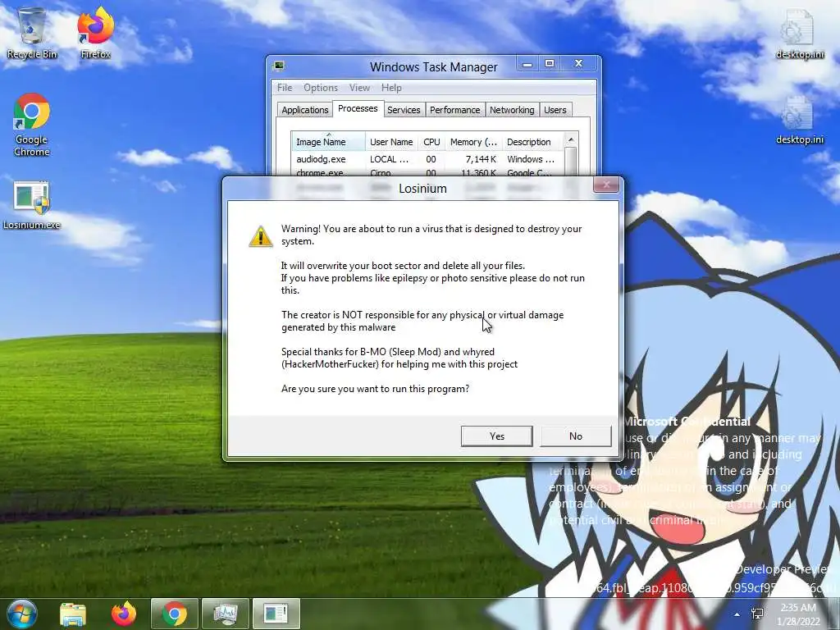840x630 pixels.
Task: Switch to the Services tab
Action: 404,110
